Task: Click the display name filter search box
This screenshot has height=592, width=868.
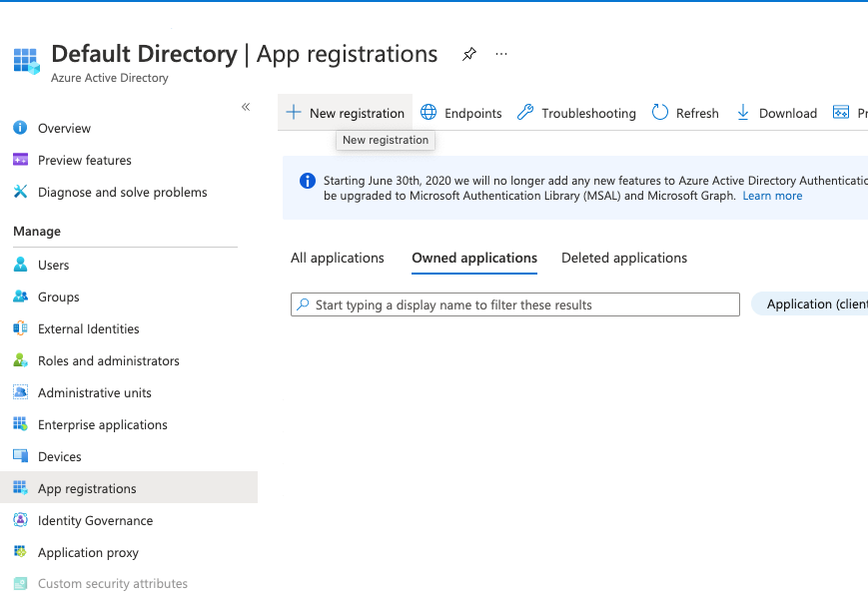Action: pyautogui.click(x=515, y=304)
